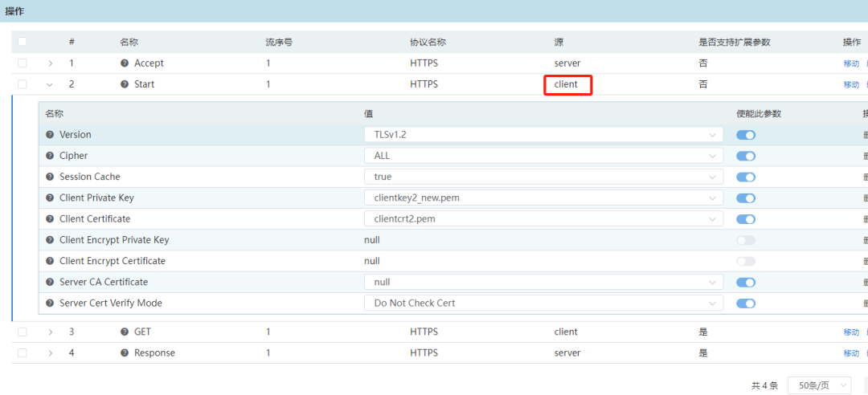This screenshot has height=395, width=868.
Task: Tick the select-all checkbox in table header
Action: tap(23, 42)
